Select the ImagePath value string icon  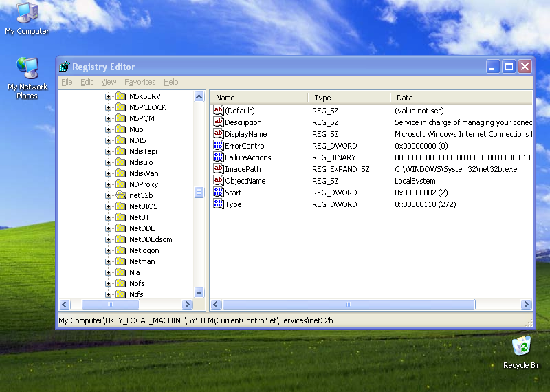[x=218, y=168]
